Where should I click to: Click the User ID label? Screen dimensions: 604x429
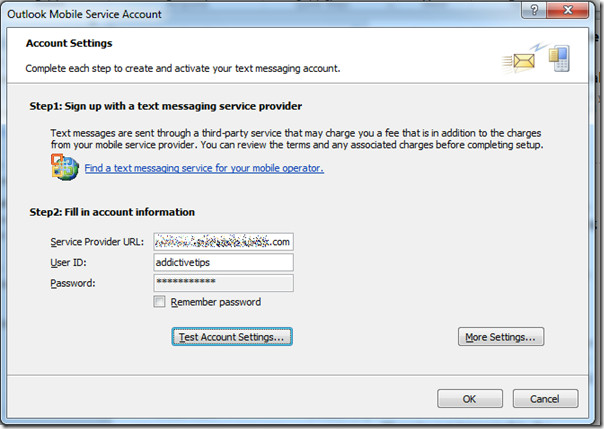tap(69, 263)
